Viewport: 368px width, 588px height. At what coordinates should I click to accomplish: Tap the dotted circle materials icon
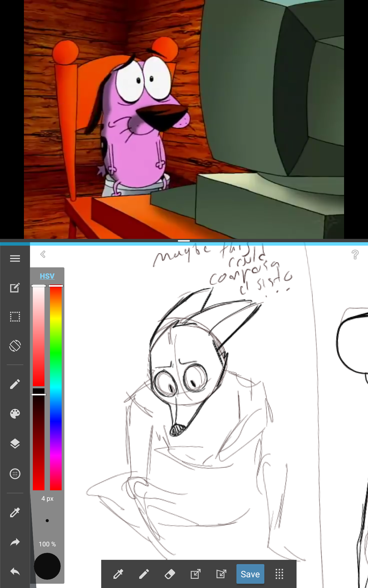pos(15,474)
